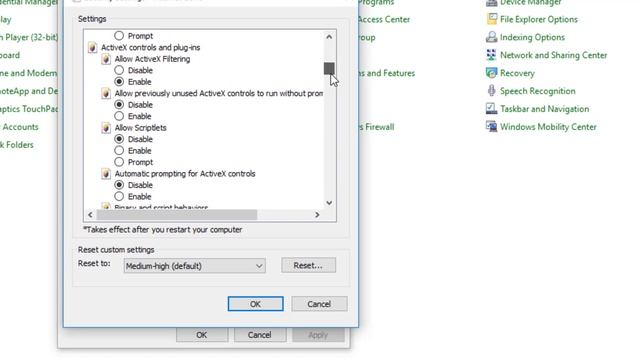
Task: Click the scroll left arrow in settings list
Action: 90,215
